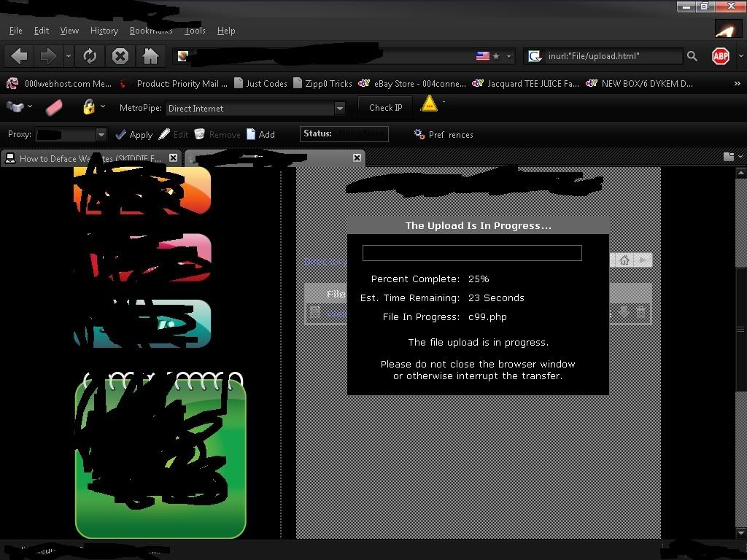Click the Edit proxy pencil button
Screen dimensions: 747x560
[174, 135]
